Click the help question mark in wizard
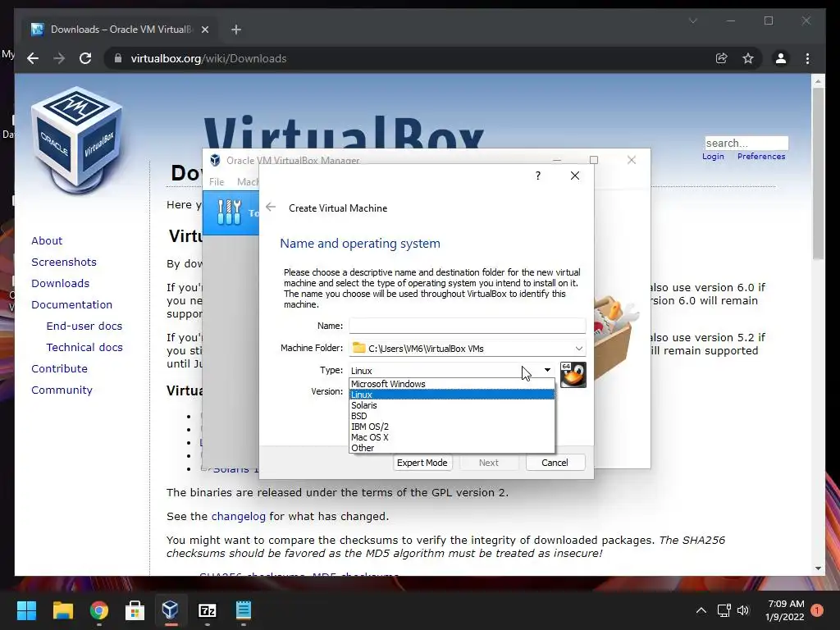This screenshot has width=840, height=630. coord(538,176)
